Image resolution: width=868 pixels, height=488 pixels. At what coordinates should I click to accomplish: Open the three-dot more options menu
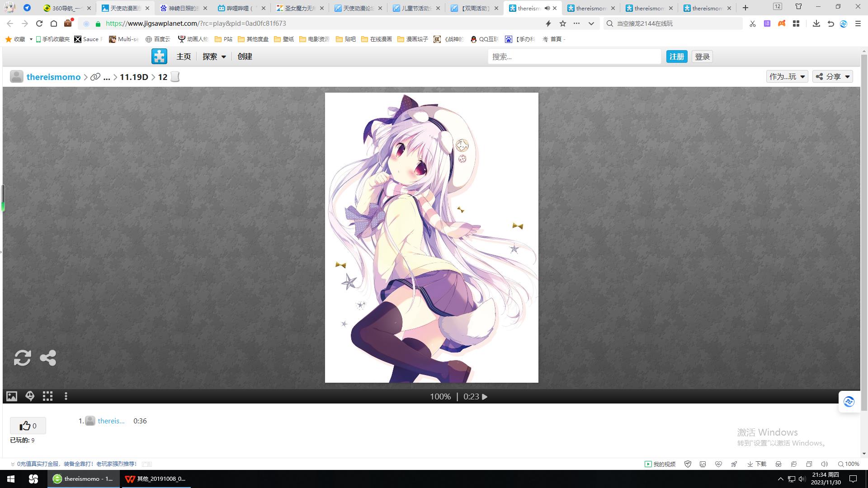point(66,396)
